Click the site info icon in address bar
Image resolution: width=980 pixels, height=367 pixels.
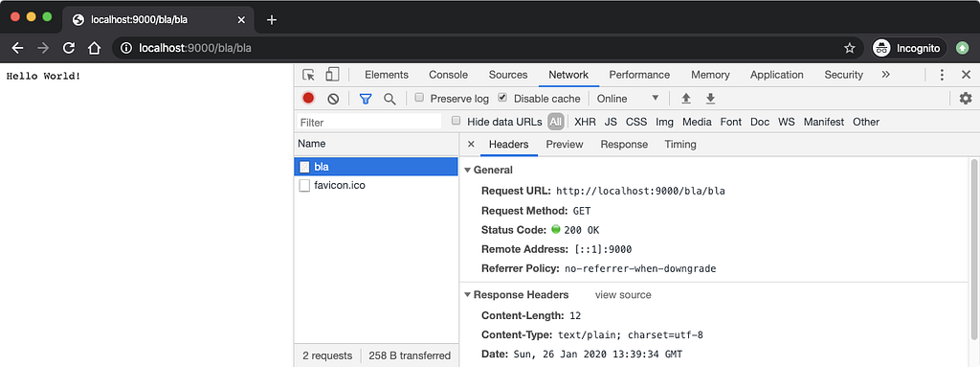tap(126, 48)
